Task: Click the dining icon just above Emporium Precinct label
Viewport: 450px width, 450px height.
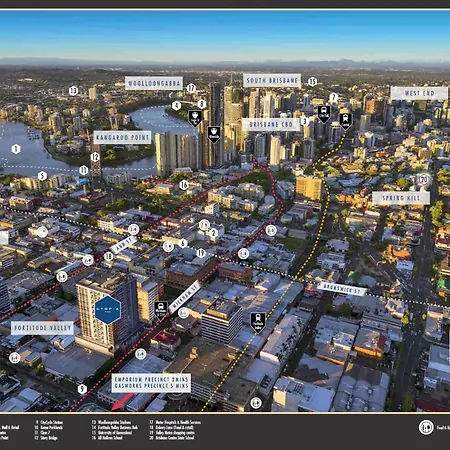Action: click(141, 354)
